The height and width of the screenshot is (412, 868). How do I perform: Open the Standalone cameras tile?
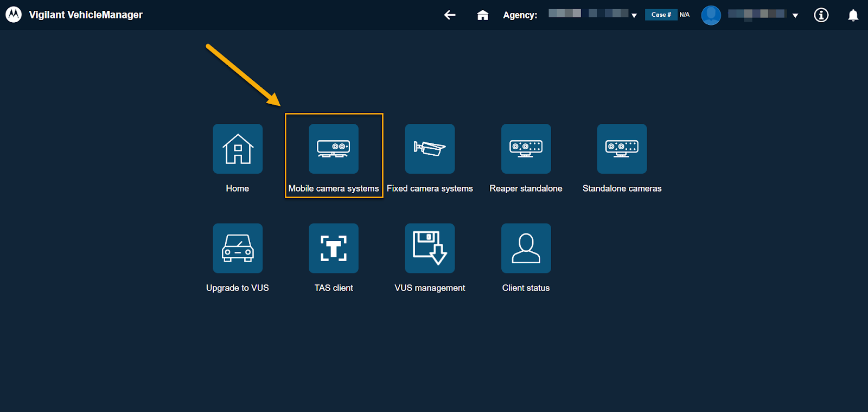point(622,149)
